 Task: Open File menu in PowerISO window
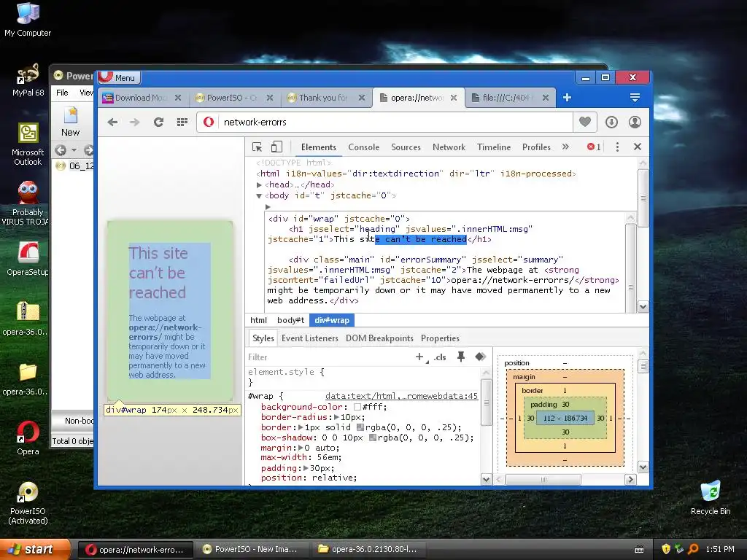[x=63, y=93]
